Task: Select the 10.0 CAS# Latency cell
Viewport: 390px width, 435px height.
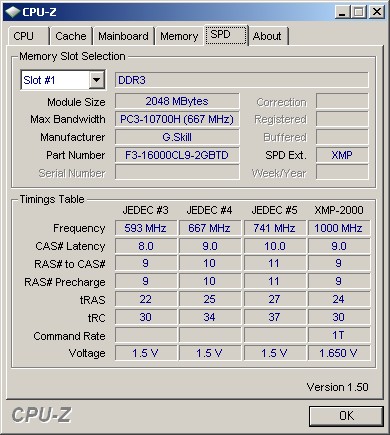Action: (275, 246)
